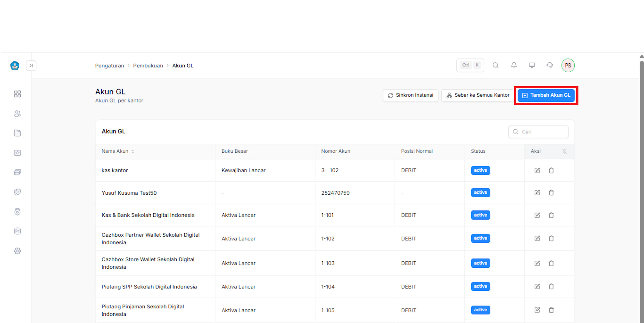
Task: Click account number 252470759
Action: (x=335, y=193)
